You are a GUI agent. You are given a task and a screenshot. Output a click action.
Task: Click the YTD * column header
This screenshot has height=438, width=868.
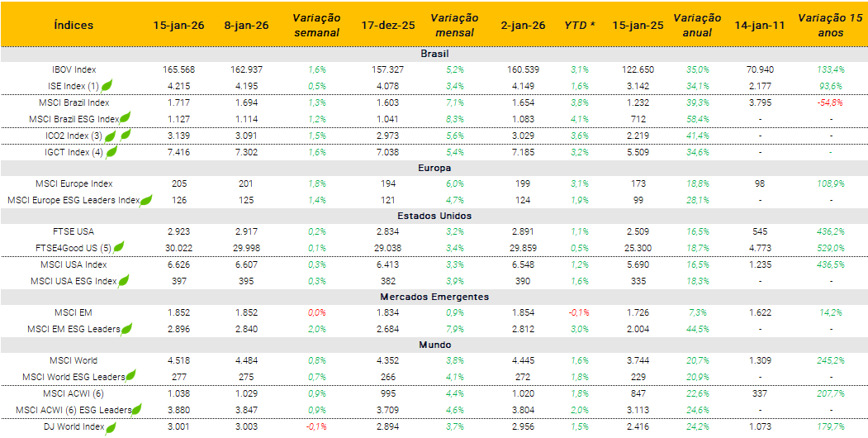pyautogui.click(x=580, y=25)
